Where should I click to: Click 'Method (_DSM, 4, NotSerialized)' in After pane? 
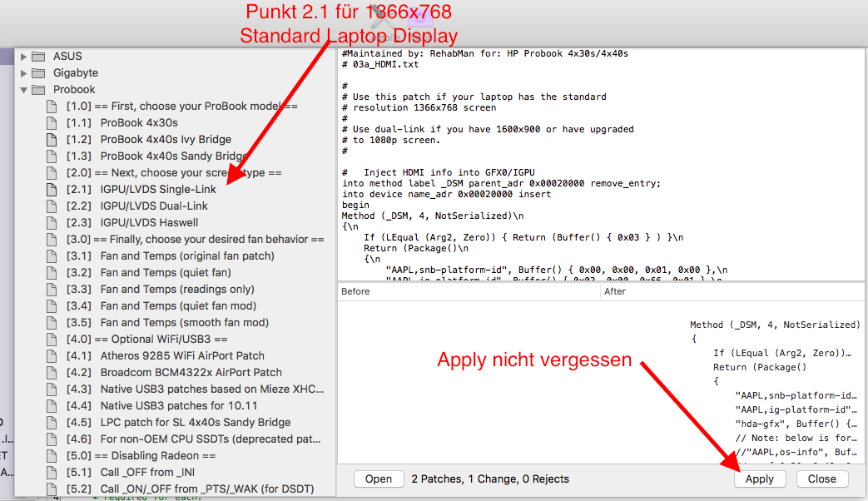775,325
